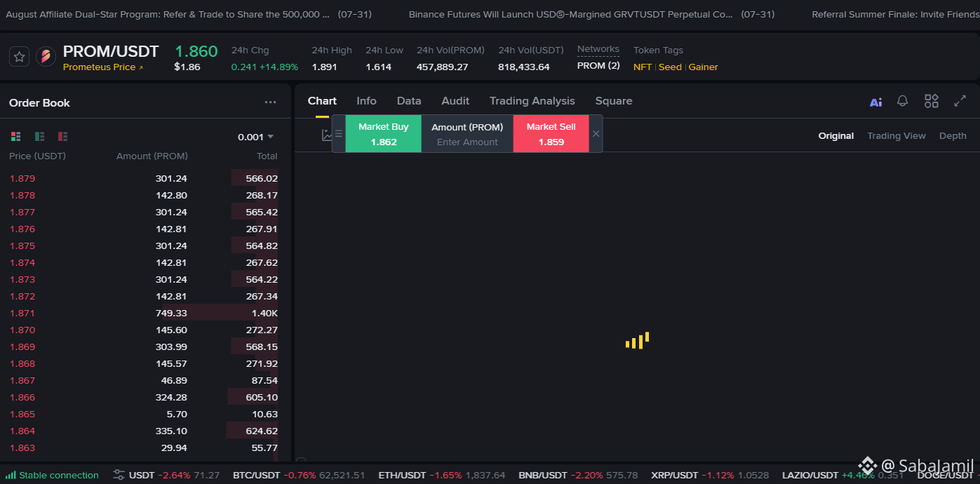Screen dimensions: 980x484
Task: Click the chart indicator icon beside trade widget
Action: (x=326, y=135)
